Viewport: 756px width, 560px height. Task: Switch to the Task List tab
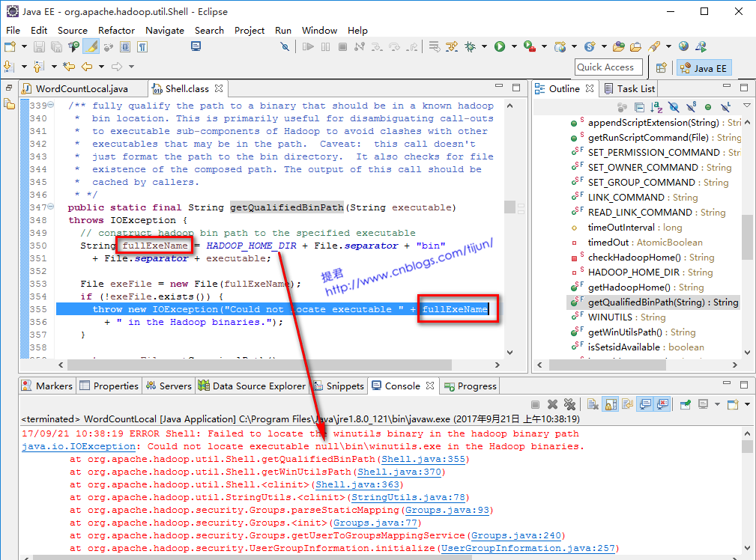[x=629, y=88]
